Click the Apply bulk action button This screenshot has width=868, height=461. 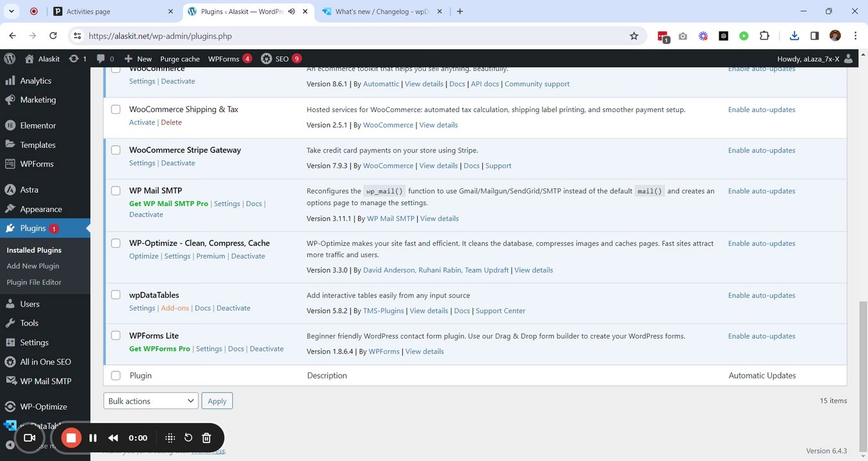click(217, 401)
